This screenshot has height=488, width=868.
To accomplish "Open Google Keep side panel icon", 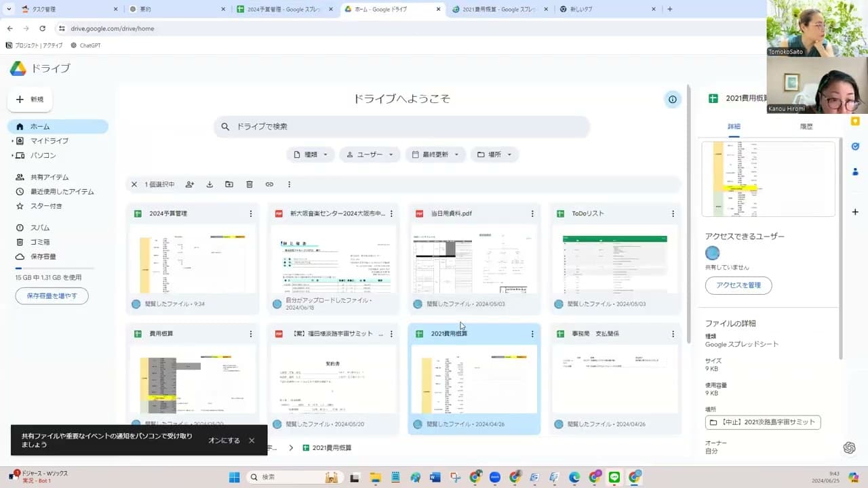I will [x=855, y=121].
